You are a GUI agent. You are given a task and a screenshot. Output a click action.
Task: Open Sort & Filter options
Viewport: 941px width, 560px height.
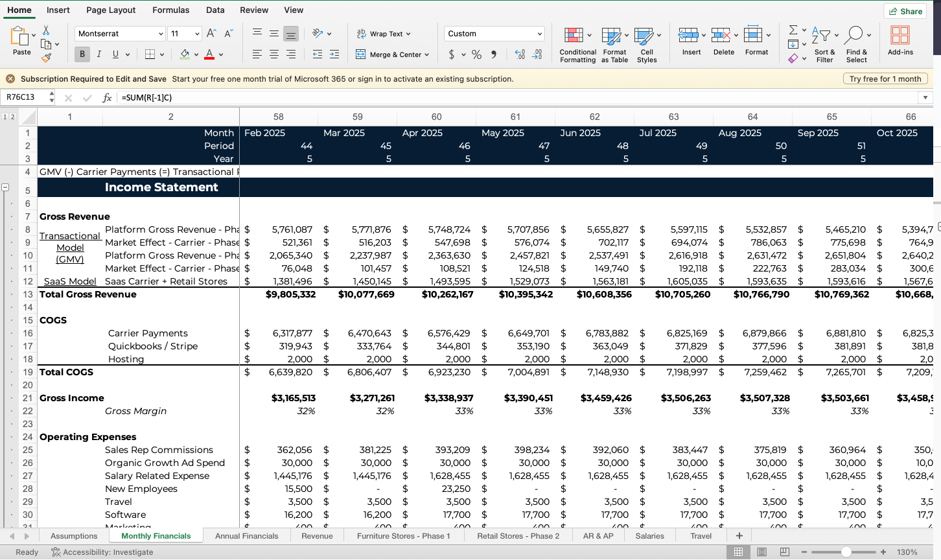[x=824, y=44]
